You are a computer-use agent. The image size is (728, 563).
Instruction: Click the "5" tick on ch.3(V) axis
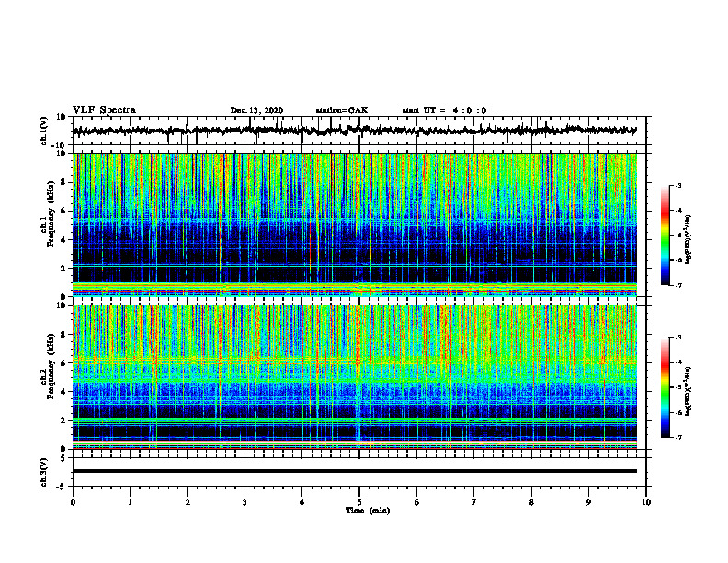(x=63, y=458)
